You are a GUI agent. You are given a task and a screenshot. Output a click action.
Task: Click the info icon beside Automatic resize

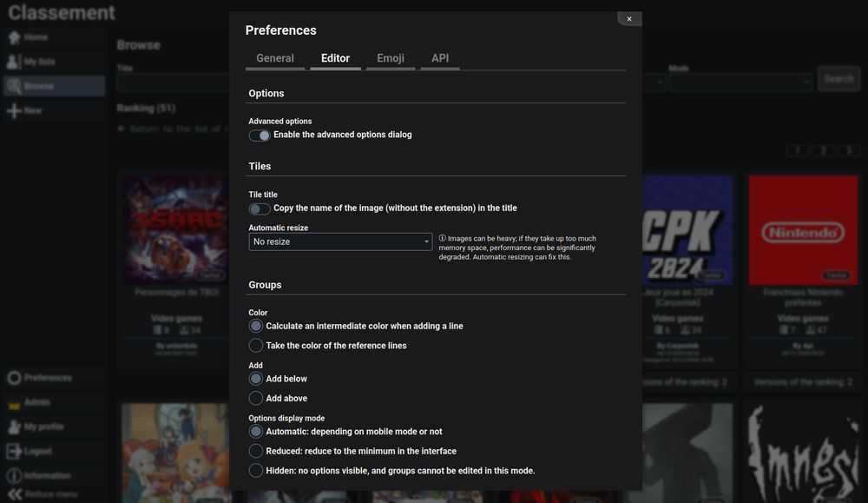443,238
